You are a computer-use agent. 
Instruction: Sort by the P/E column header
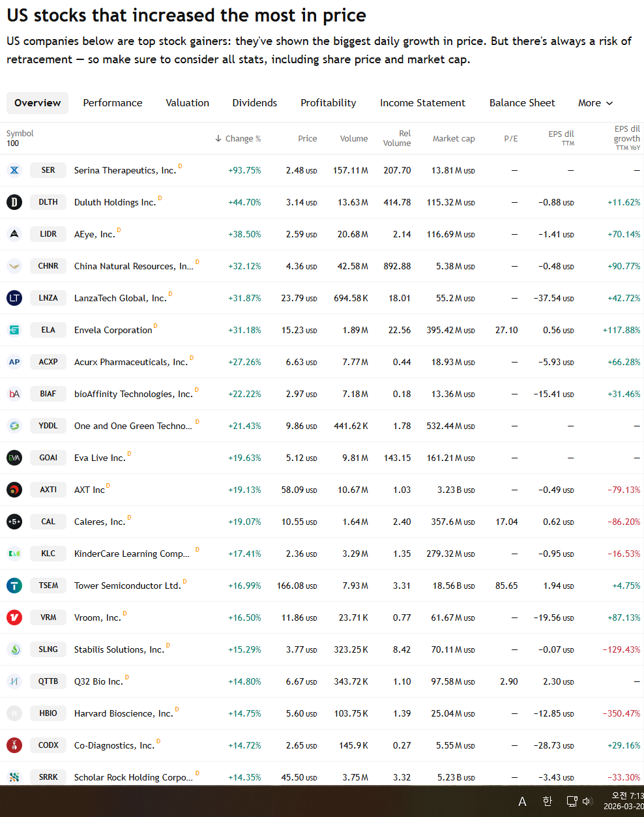[x=511, y=139]
